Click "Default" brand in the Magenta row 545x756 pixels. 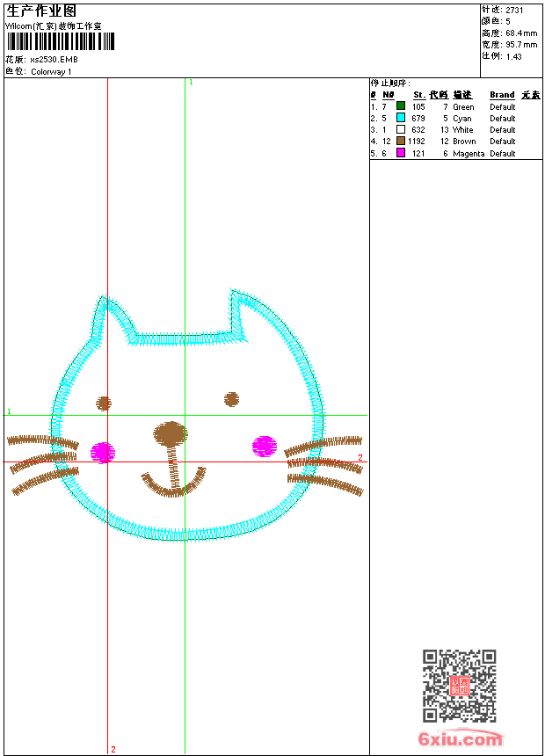click(x=502, y=154)
